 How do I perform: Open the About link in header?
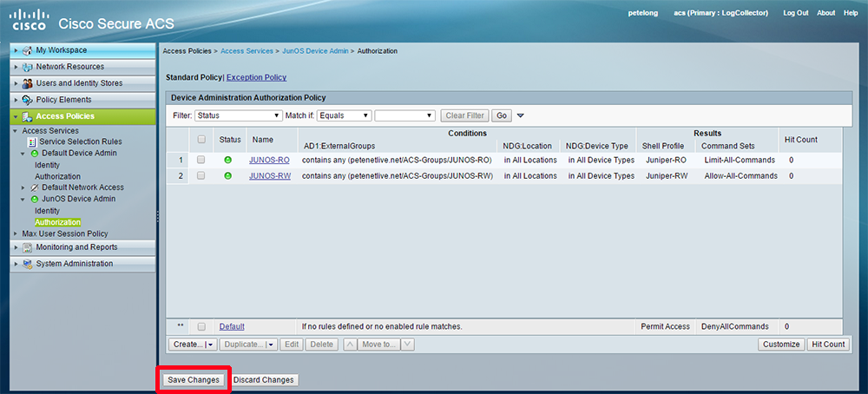pos(826,13)
